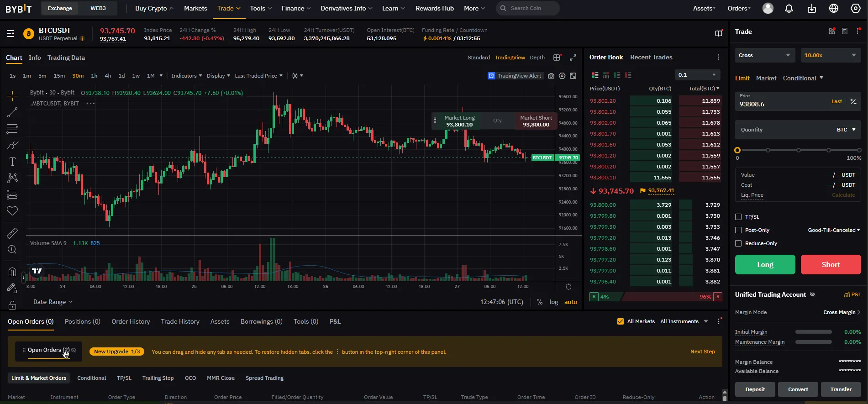Image resolution: width=868 pixels, height=404 pixels.
Task: Take a chart snapshot with camera icon
Action: click(x=551, y=76)
